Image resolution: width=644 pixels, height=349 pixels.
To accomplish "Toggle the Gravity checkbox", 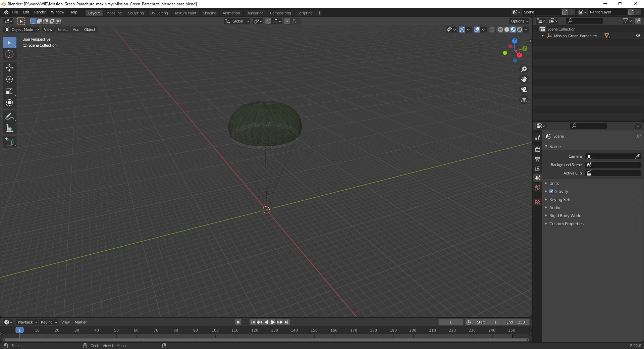I will pos(551,191).
